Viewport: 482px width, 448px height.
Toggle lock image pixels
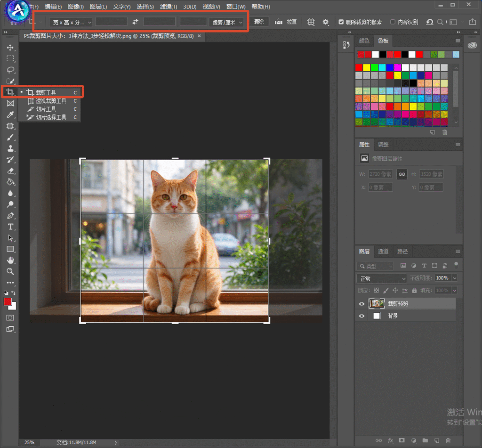click(x=386, y=290)
